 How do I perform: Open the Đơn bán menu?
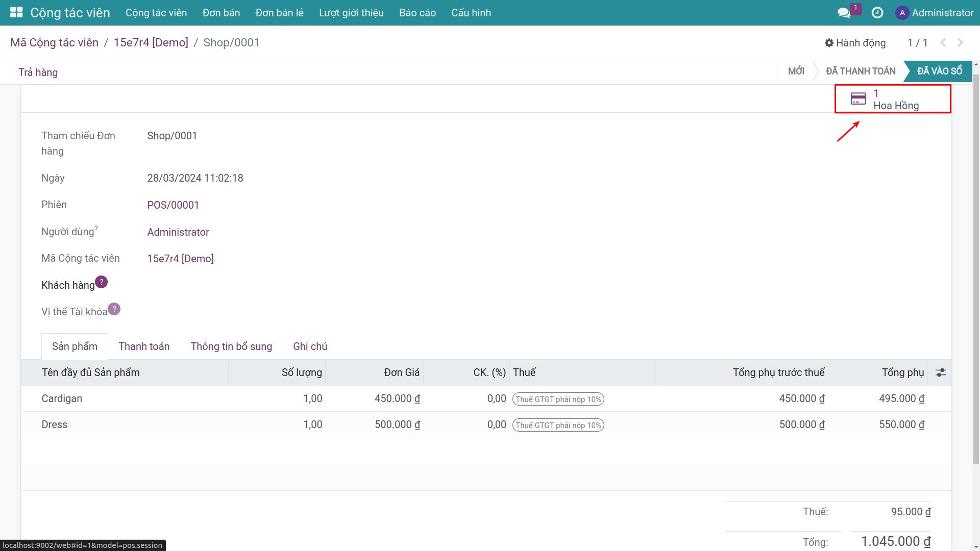221,13
